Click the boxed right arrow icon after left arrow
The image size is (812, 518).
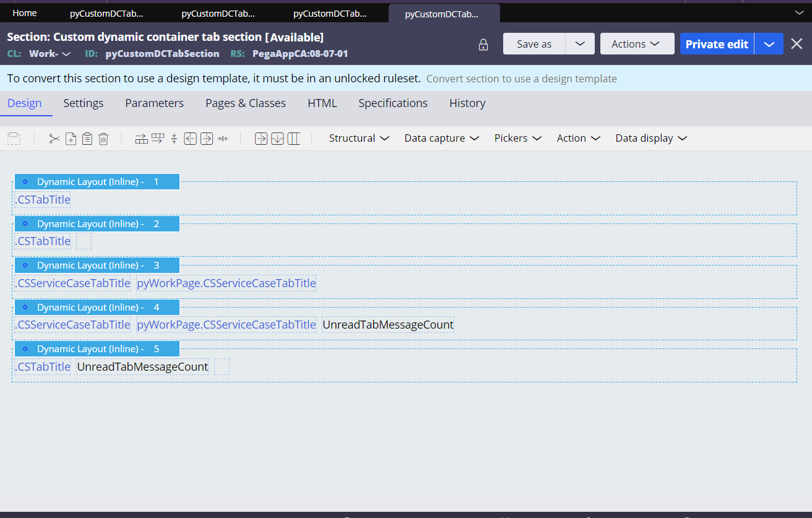[x=207, y=139]
